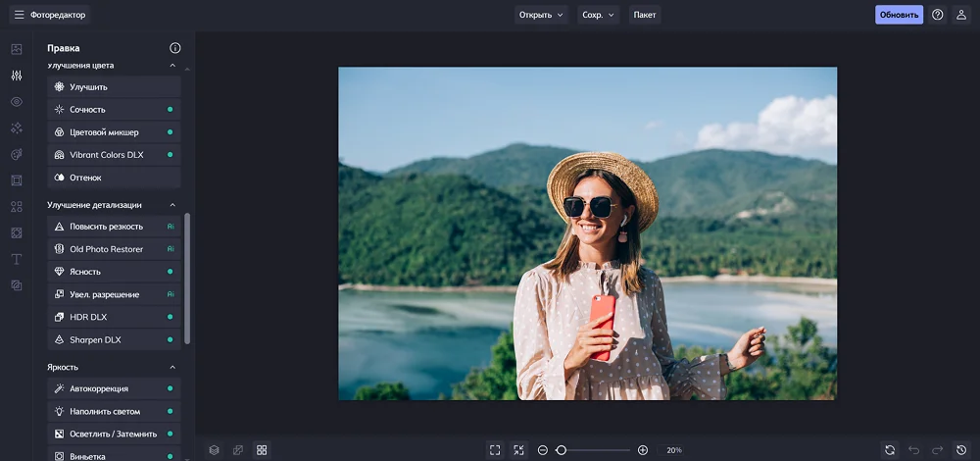
Task: Click the zoom out minus icon
Action: (543, 450)
